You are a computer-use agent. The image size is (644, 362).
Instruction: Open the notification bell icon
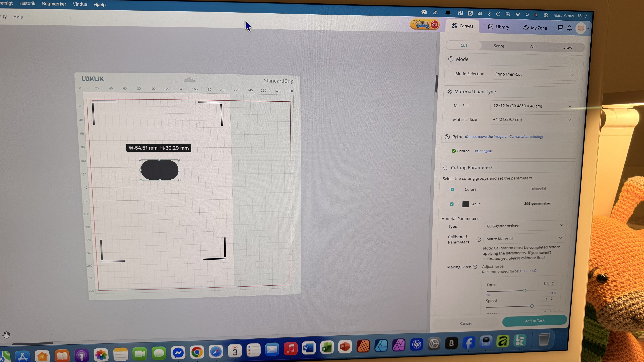point(569,28)
